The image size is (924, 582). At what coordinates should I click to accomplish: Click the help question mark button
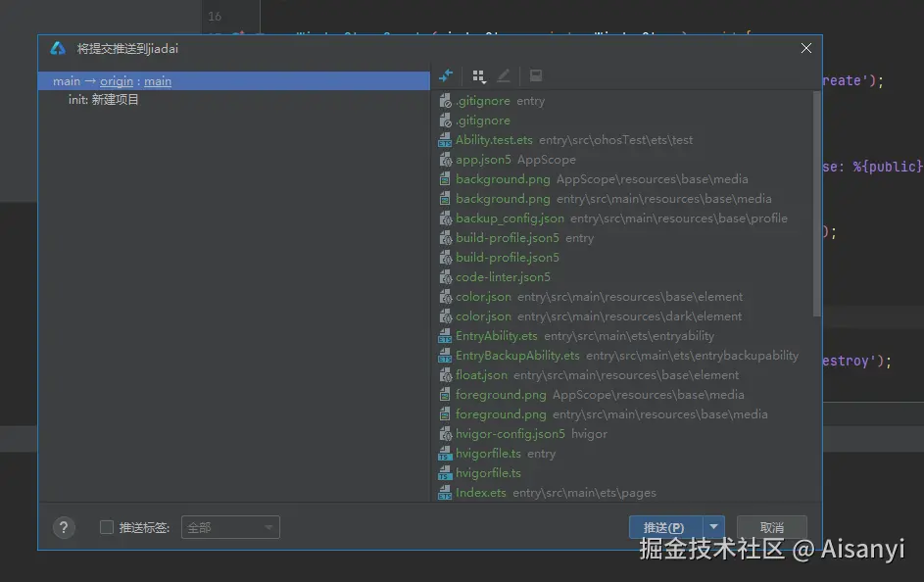pyautogui.click(x=64, y=527)
